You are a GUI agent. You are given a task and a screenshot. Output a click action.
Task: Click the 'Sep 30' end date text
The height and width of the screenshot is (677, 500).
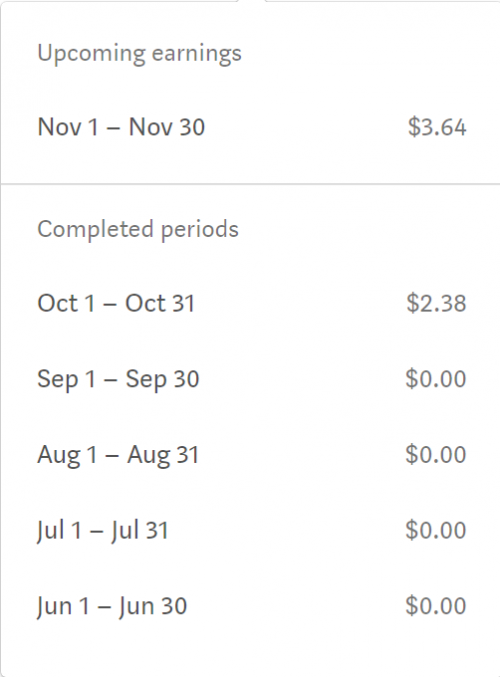point(162,379)
